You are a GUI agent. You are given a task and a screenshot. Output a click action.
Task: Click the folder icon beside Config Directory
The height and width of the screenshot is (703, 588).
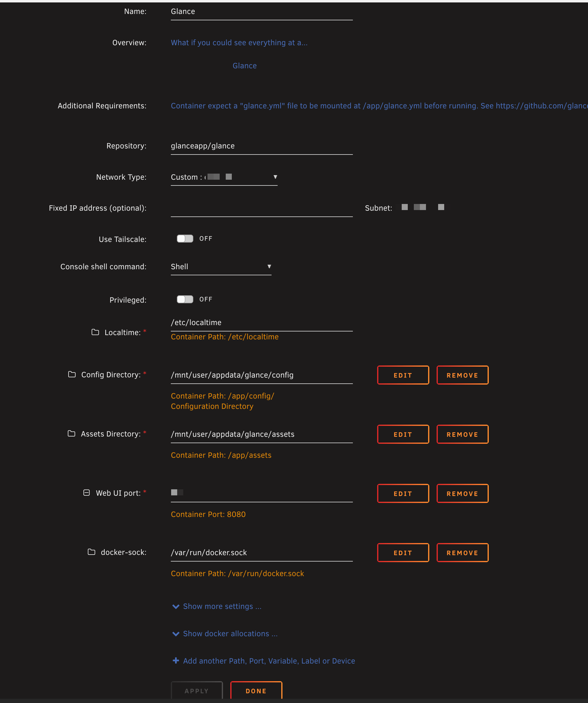point(72,374)
